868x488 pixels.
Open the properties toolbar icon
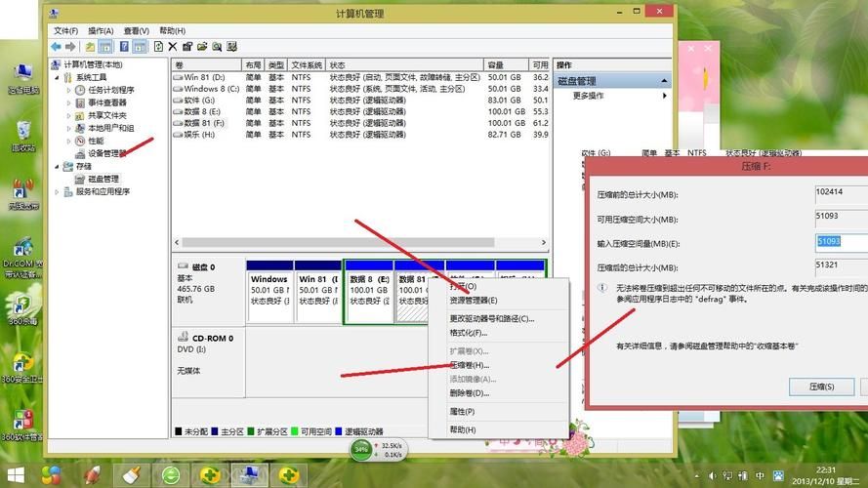[x=187, y=47]
